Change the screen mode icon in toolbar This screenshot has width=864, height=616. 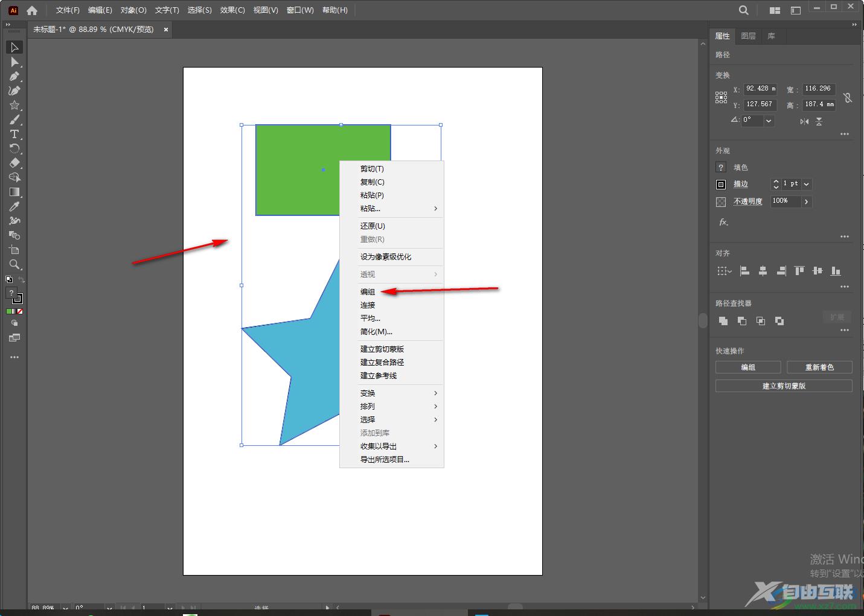click(14, 338)
